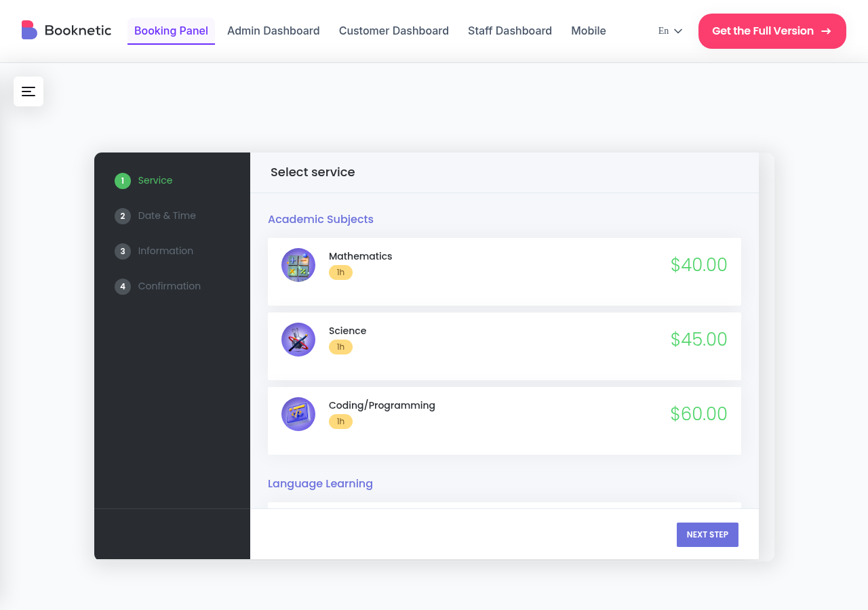868x610 pixels.
Task: Click the Booknetic logo icon
Action: pos(29,30)
